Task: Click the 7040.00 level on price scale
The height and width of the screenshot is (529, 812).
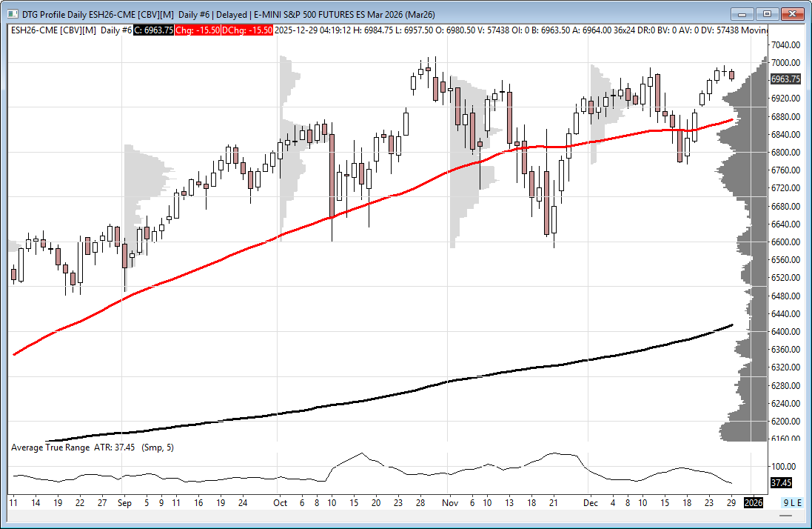Action: [x=785, y=44]
